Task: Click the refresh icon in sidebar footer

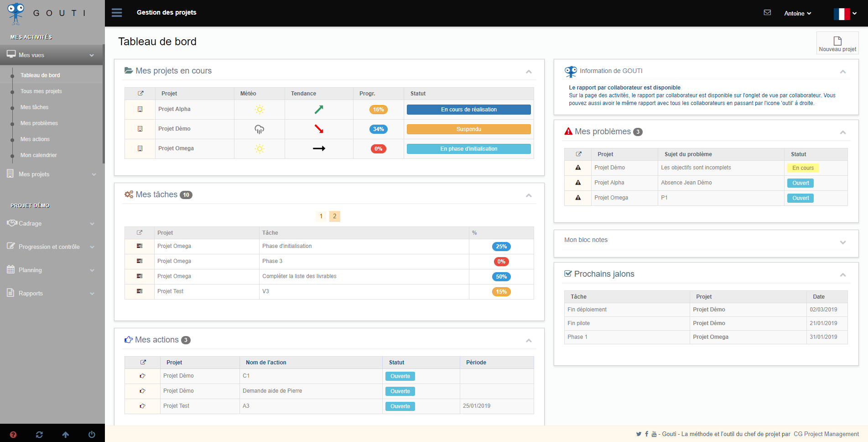Action: click(x=39, y=435)
